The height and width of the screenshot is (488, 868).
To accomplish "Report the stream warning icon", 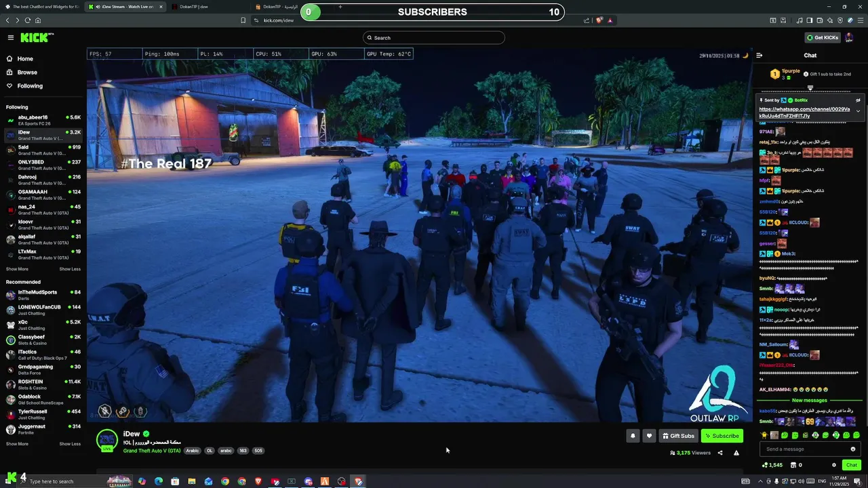I will point(736,453).
